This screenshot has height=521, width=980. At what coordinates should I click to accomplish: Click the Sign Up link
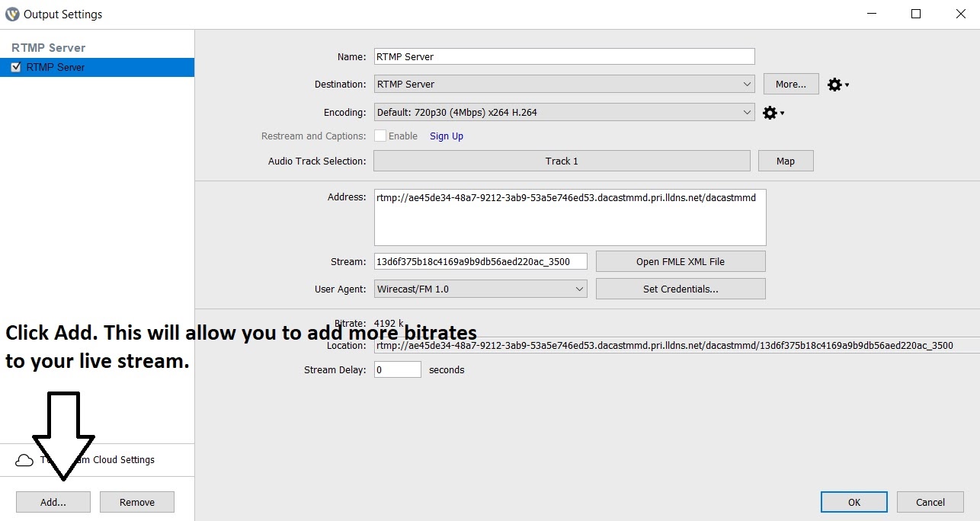(447, 136)
